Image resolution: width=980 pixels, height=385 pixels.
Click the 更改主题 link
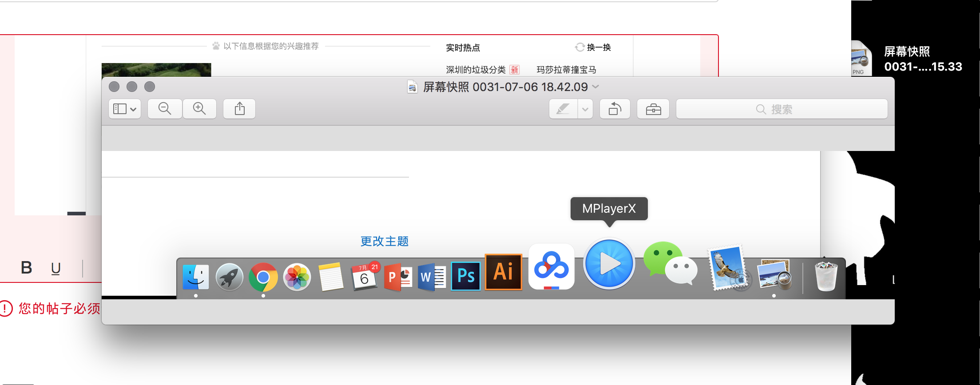[384, 241]
